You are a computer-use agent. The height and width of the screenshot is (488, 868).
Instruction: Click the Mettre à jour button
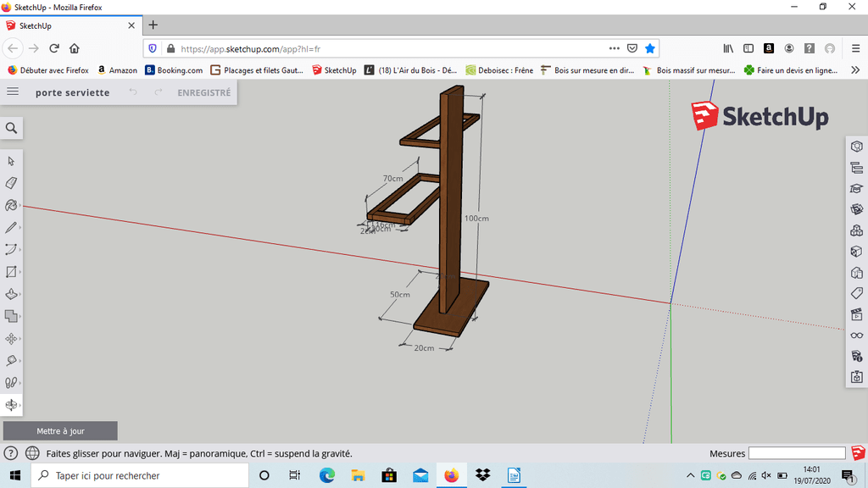[x=60, y=431]
